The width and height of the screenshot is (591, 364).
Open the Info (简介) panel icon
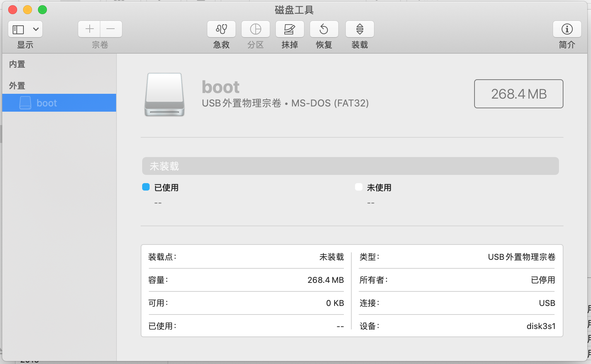coord(567,29)
